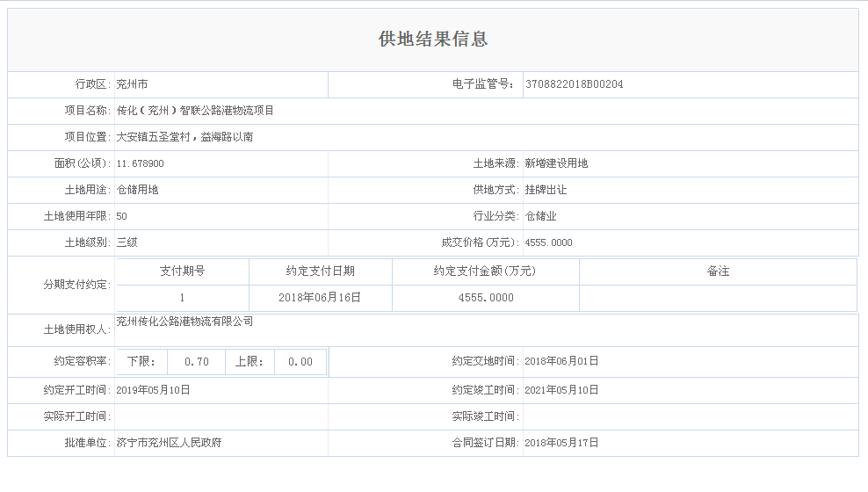Click the supply method value 挂牌出让
Screen dimensions: 868x492
[546, 190]
